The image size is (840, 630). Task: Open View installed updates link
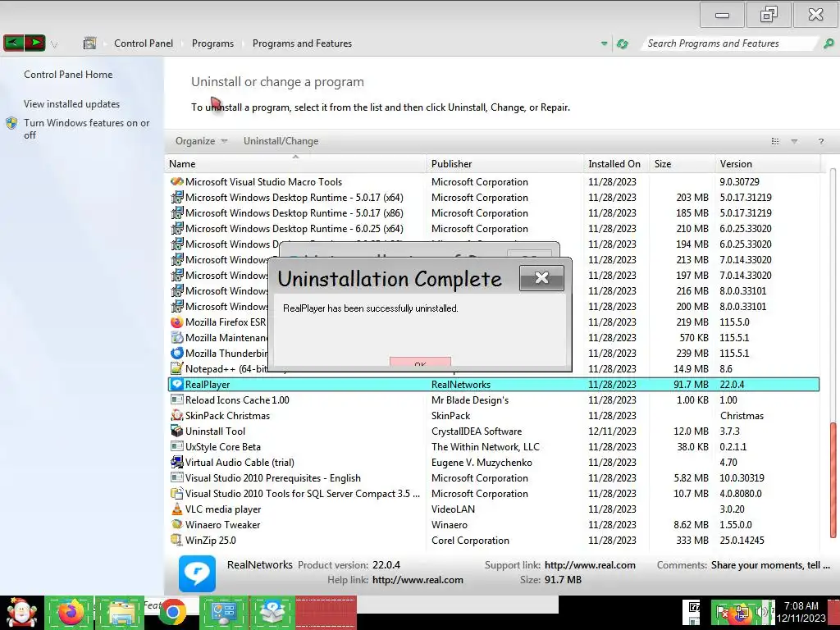[72, 104]
